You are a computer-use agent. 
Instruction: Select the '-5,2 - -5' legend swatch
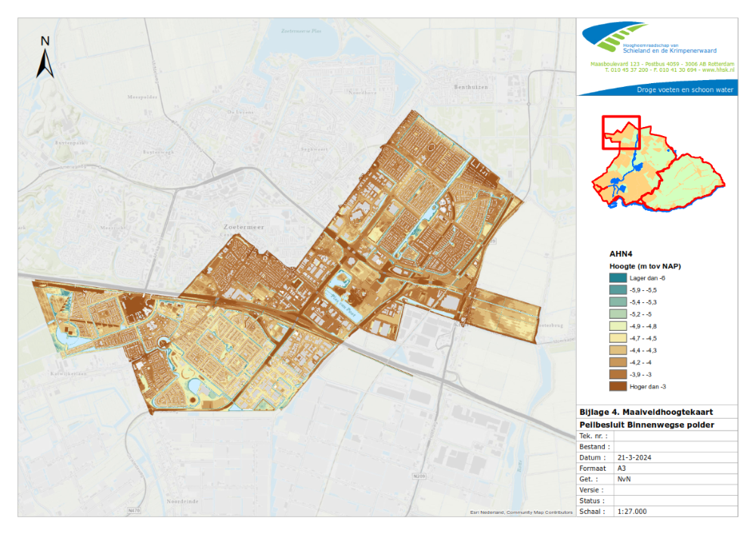618,315
